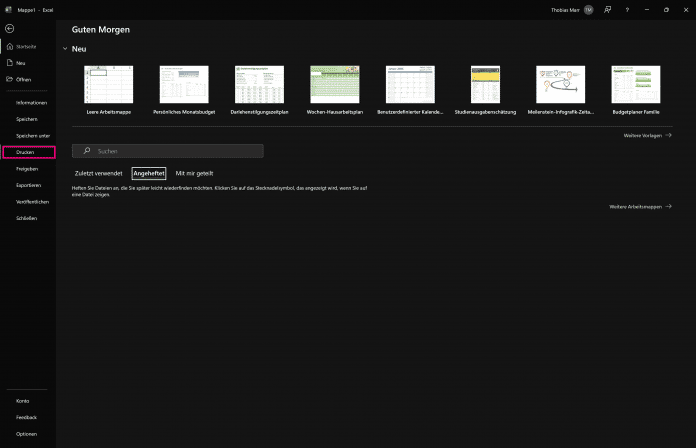Viewport: 696px width, 448px height.
Task: Select the Angeheftet tab
Action: tap(149, 173)
